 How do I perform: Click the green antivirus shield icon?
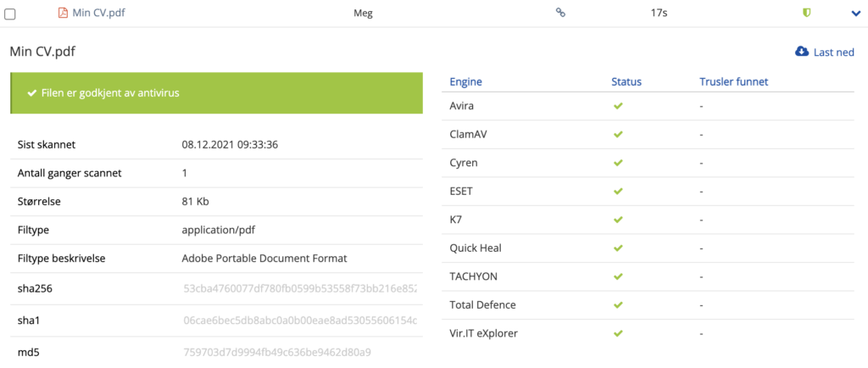807,13
